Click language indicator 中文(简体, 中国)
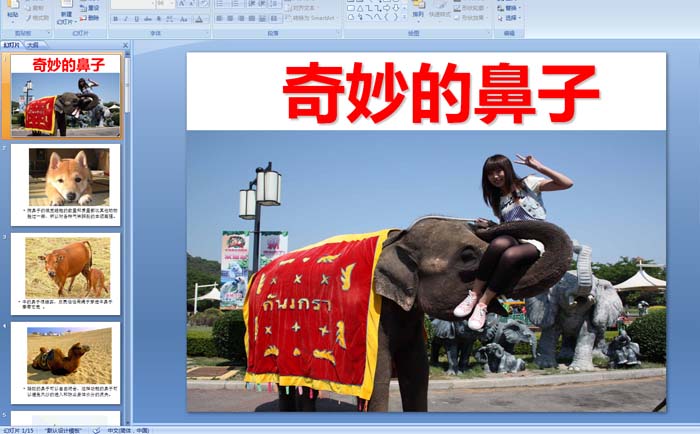 (x=128, y=430)
